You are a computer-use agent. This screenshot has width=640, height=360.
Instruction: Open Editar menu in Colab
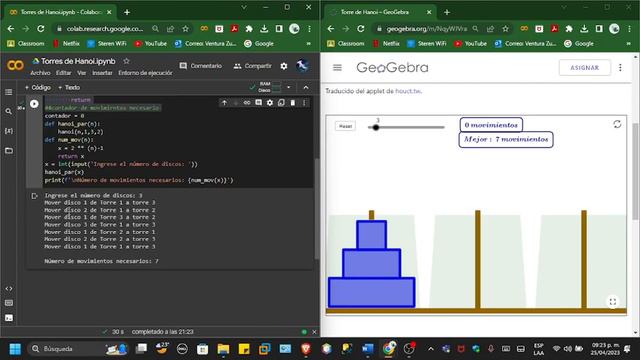click(x=63, y=73)
